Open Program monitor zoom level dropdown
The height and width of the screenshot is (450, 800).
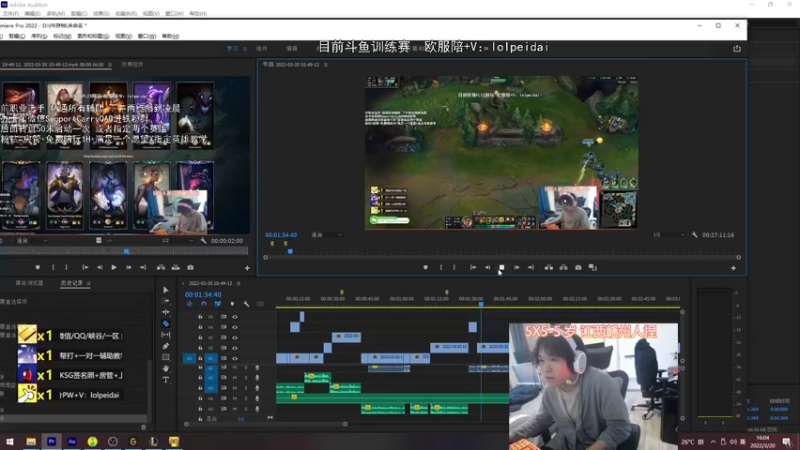[327, 235]
